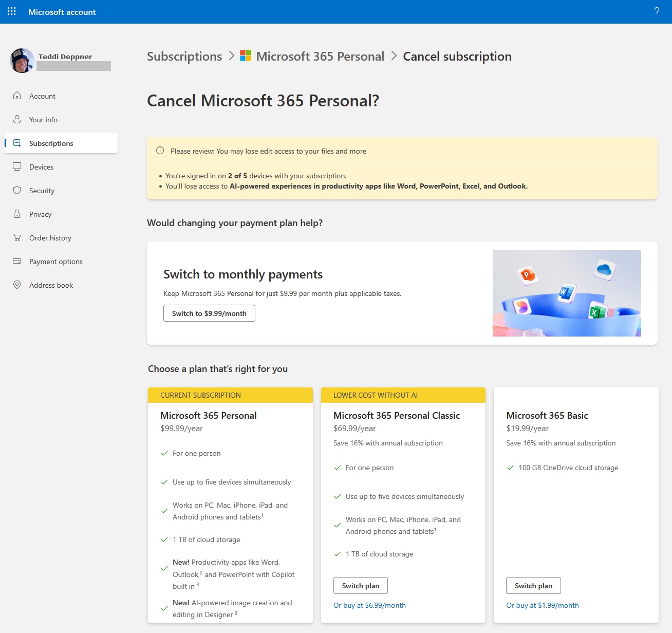Click Switch to $9.99/month button

tap(209, 313)
